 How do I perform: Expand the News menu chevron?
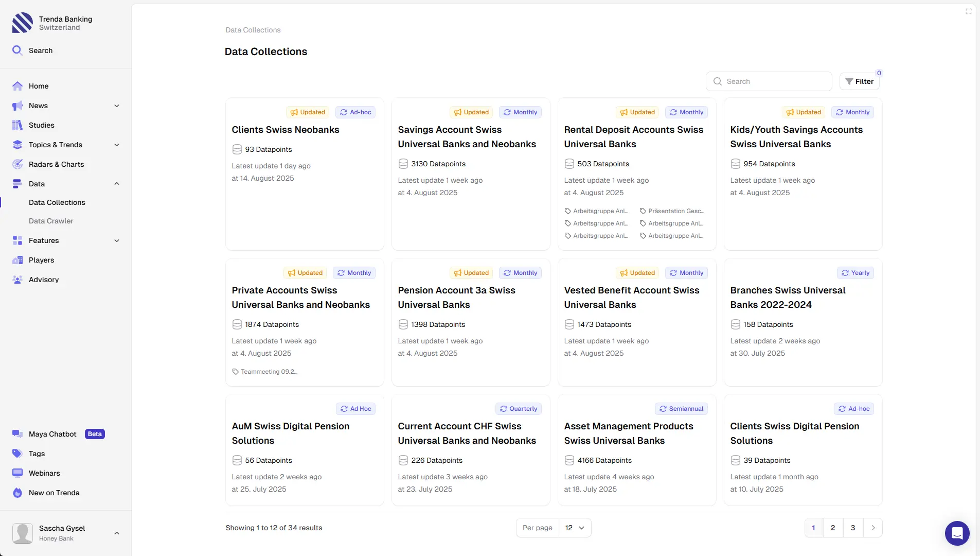(117, 106)
